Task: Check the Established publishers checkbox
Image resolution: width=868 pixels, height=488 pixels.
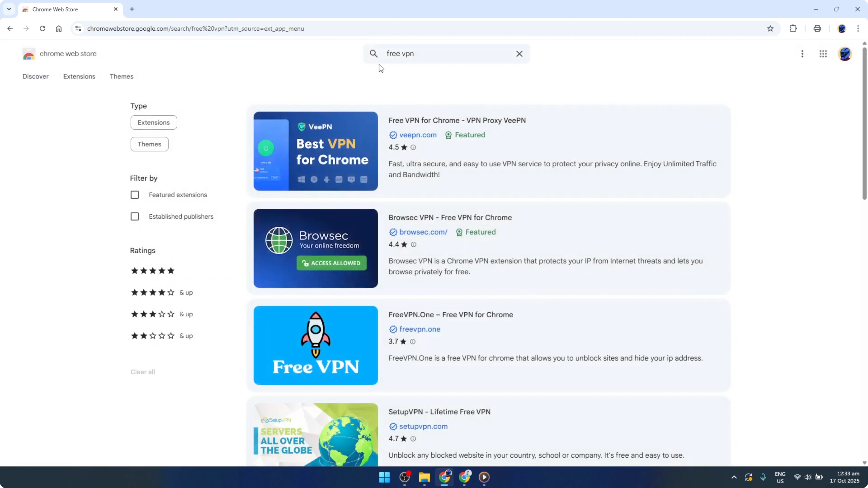Action: click(x=135, y=216)
